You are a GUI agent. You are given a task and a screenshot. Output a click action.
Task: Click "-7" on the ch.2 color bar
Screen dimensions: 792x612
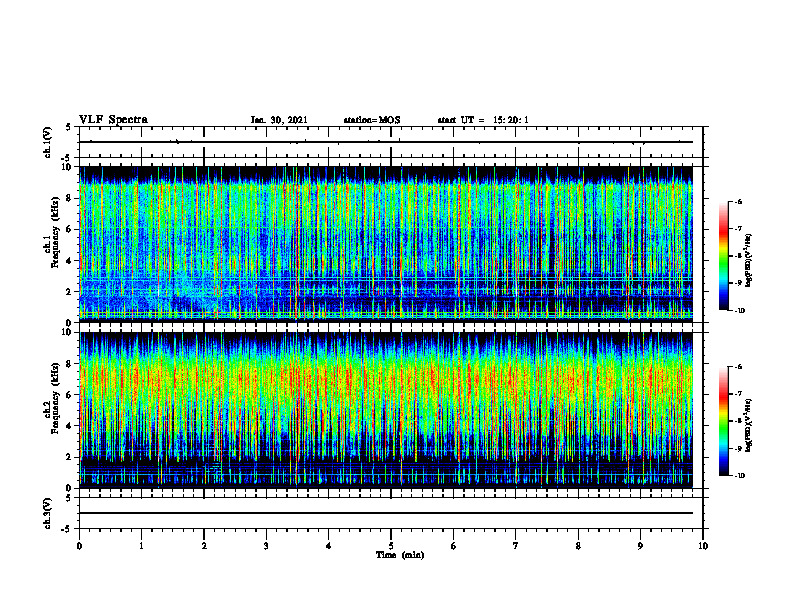738,394
